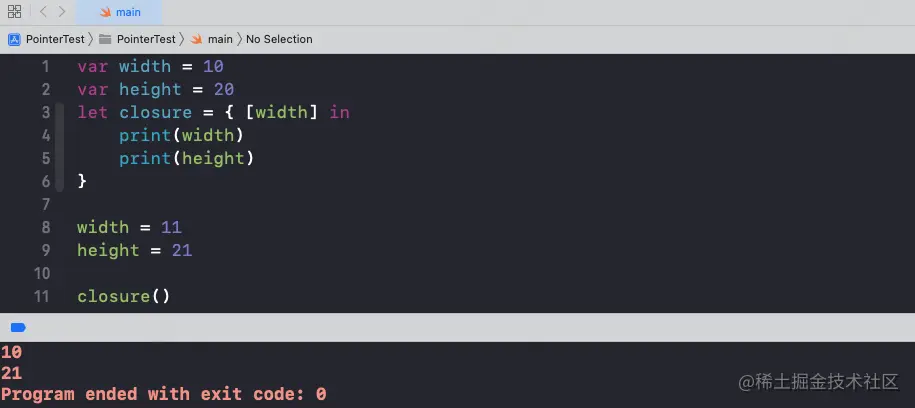Image resolution: width=915 pixels, height=408 pixels.
Task: Click 'width = 11' on line 8
Action: (129, 228)
